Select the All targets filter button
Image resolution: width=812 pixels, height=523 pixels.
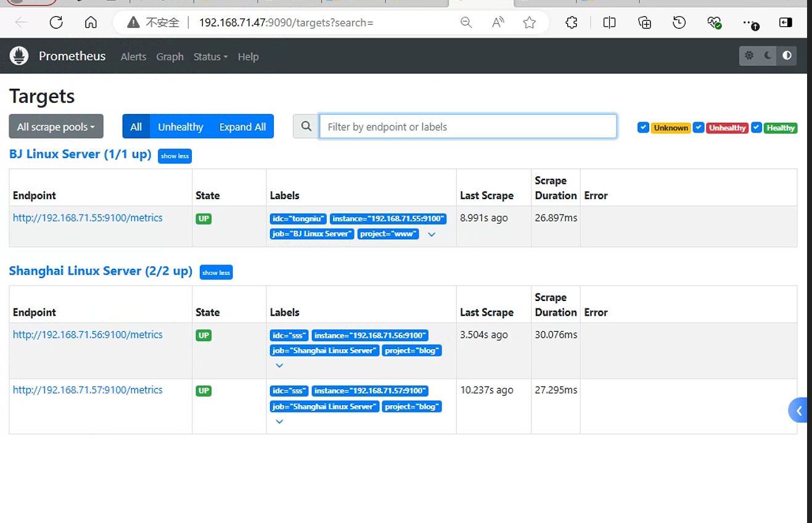(x=136, y=126)
